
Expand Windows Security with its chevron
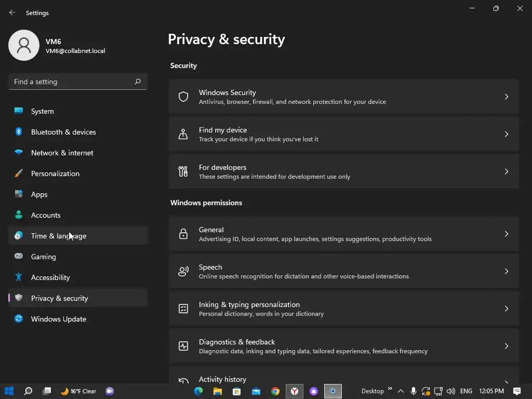[x=506, y=97]
